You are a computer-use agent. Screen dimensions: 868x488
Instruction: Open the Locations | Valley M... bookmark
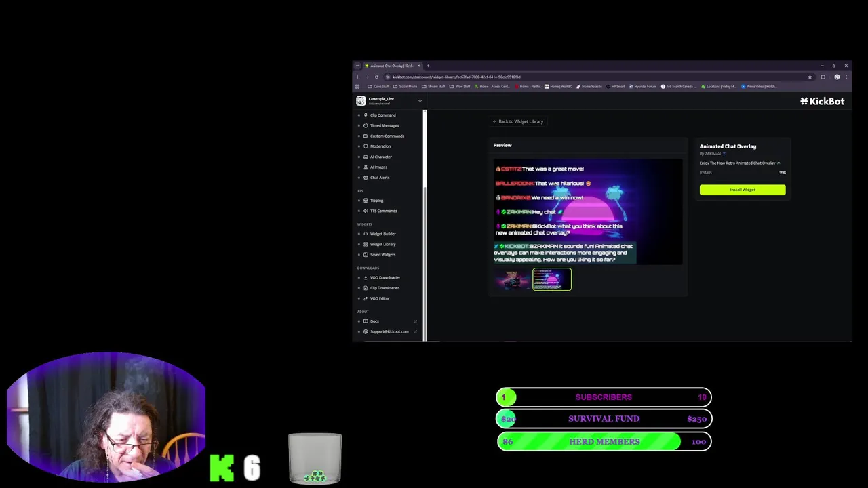click(719, 87)
